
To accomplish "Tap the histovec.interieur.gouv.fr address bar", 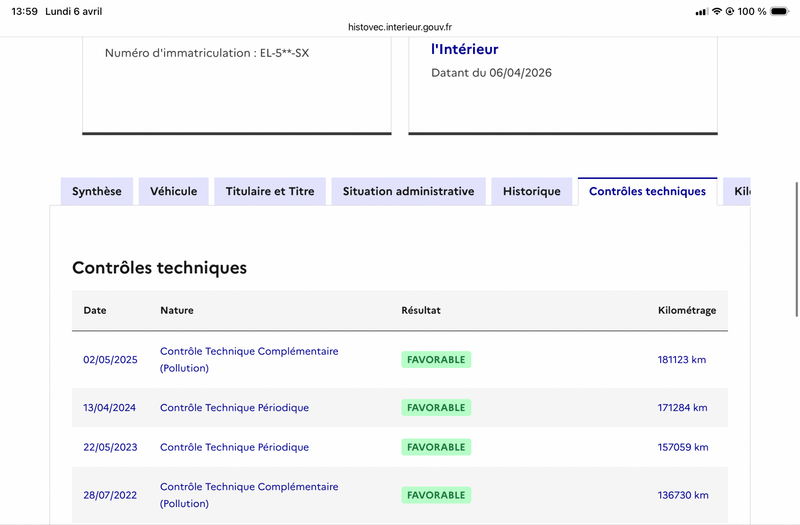I will click(x=400, y=29).
